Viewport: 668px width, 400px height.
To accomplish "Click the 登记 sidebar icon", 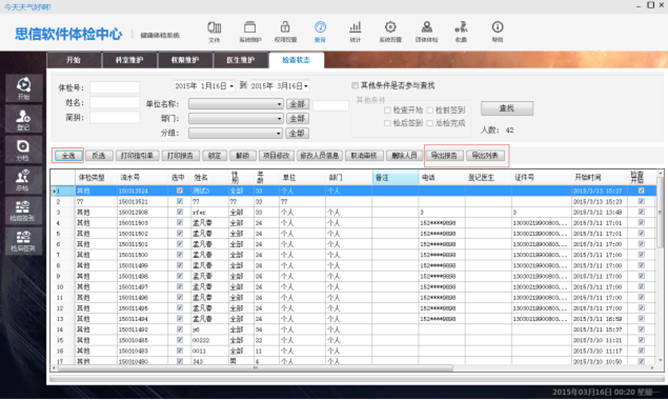I will coord(23,119).
